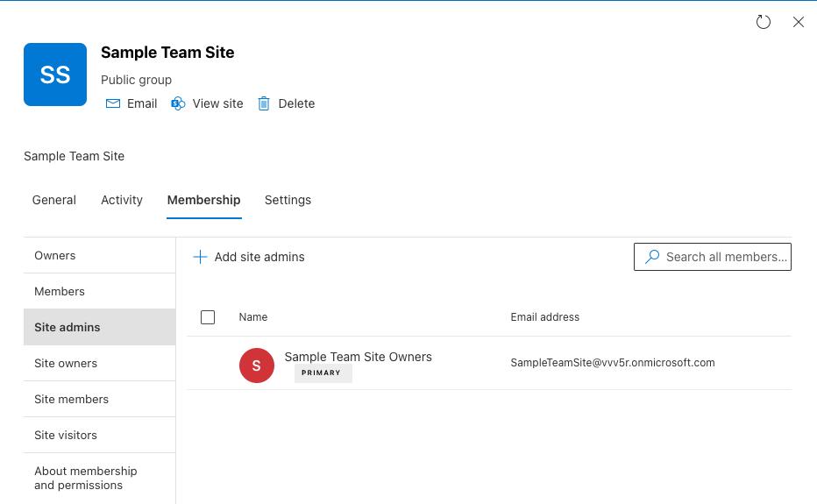This screenshot has height=504, width=817.
Task: Open the General tab
Action: [x=54, y=200]
